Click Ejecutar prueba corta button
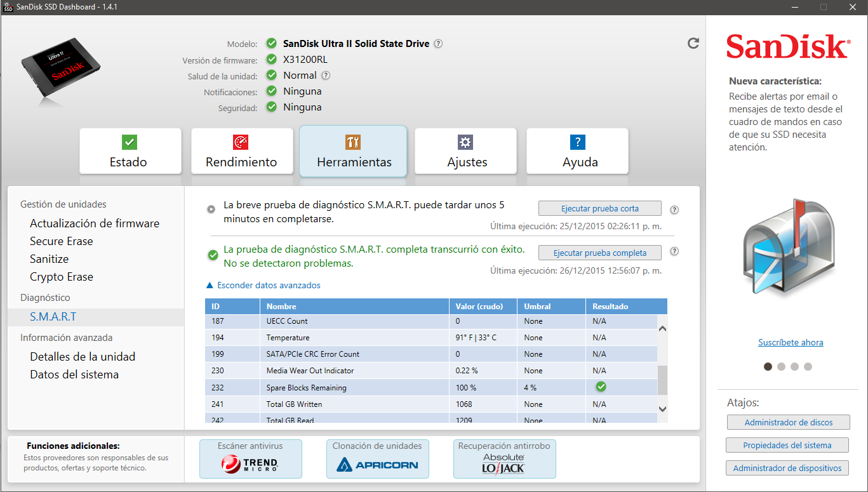Image resolution: width=868 pixels, height=492 pixels. [600, 208]
